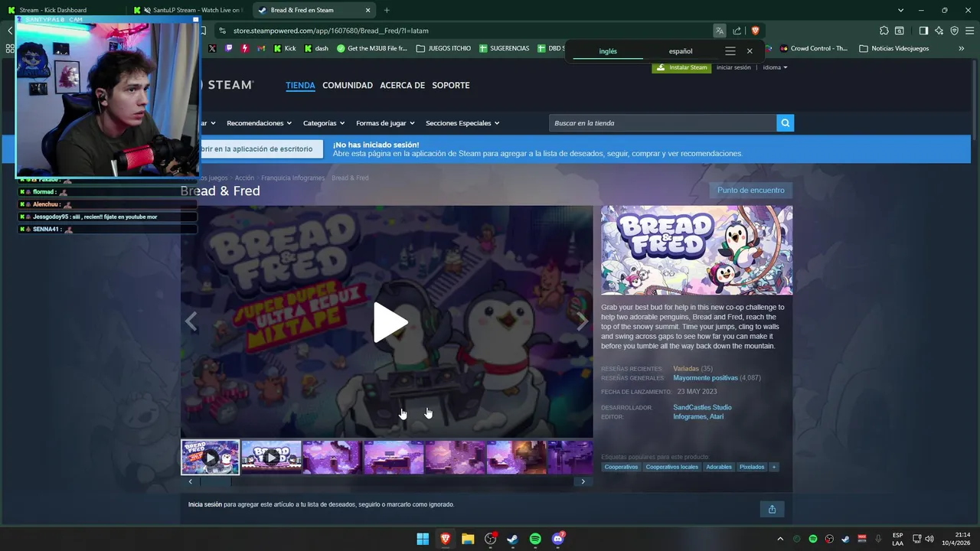Viewport: 980px width, 551px height.
Task: Go to previous media with left arrow
Action: point(191,322)
